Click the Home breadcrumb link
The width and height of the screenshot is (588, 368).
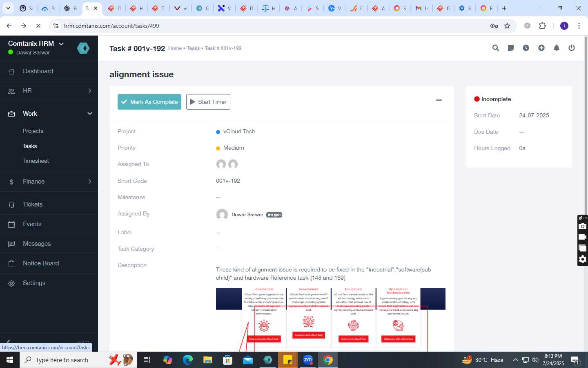pos(175,48)
